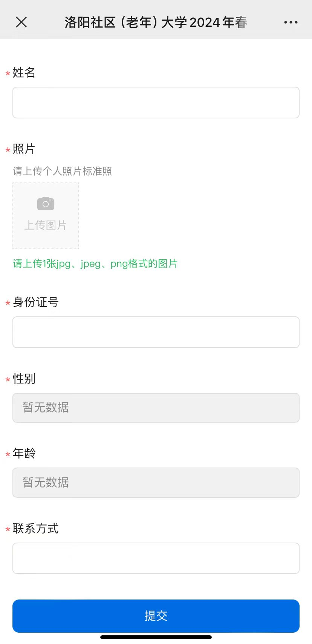Click the 年龄 field label
Image resolution: width=312 pixels, height=644 pixels.
24,453
